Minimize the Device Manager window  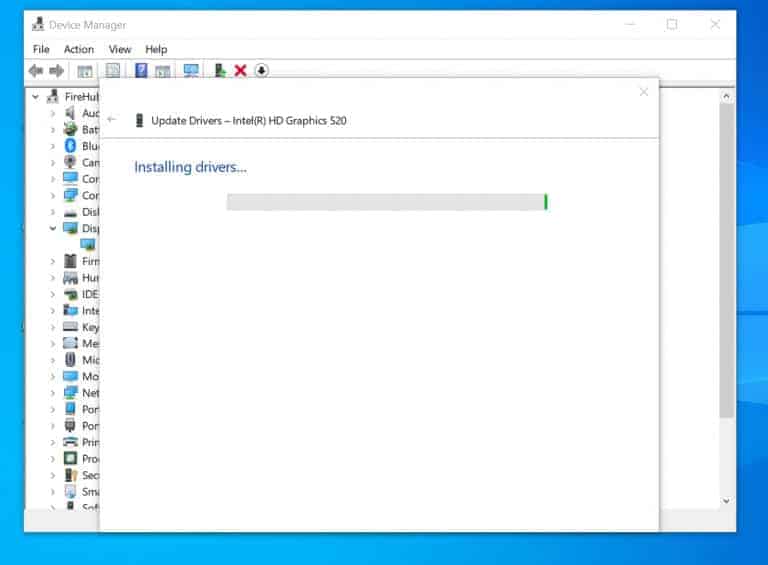[x=630, y=24]
